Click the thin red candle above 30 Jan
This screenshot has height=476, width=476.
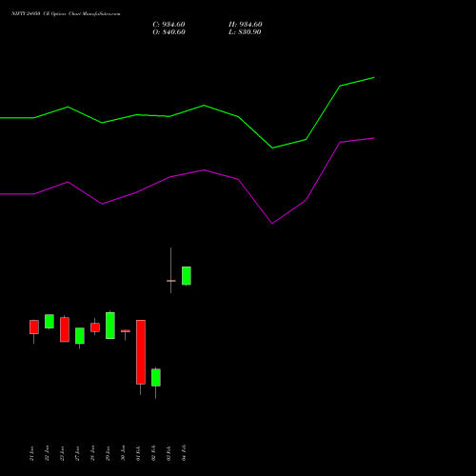click(x=126, y=331)
